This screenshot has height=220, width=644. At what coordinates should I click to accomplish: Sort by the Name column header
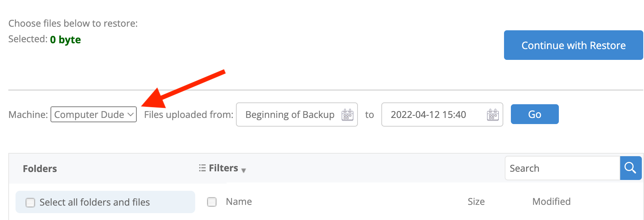point(239,202)
